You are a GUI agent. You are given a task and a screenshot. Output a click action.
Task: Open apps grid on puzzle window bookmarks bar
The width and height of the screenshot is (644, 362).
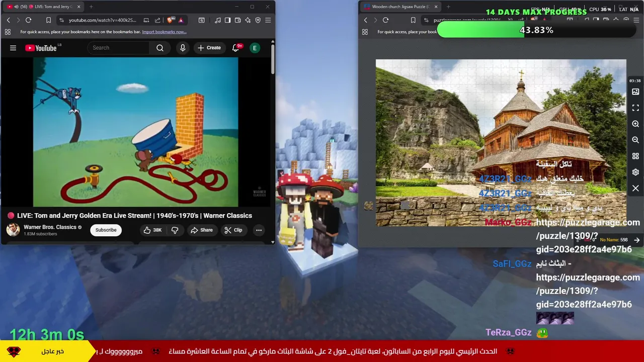pyautogui.click(x=365, y=32)
